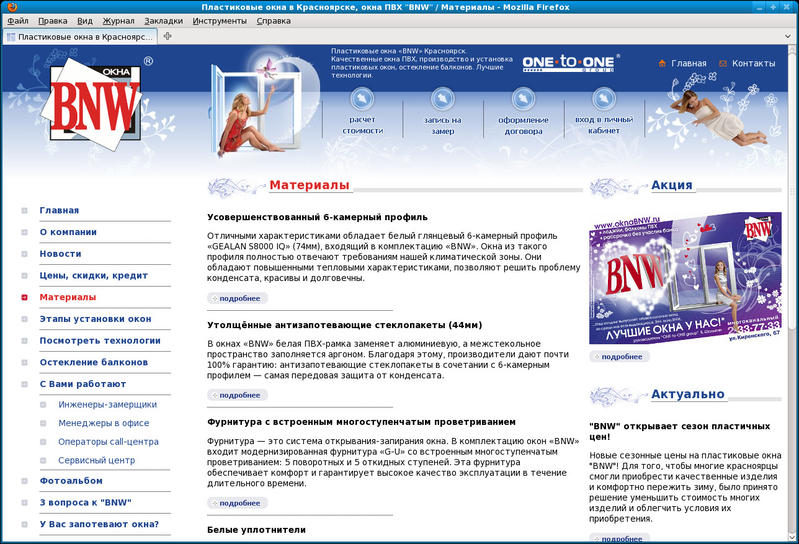Open the Файл menu
The image size is (799, 544).
(x=18, y=21)
